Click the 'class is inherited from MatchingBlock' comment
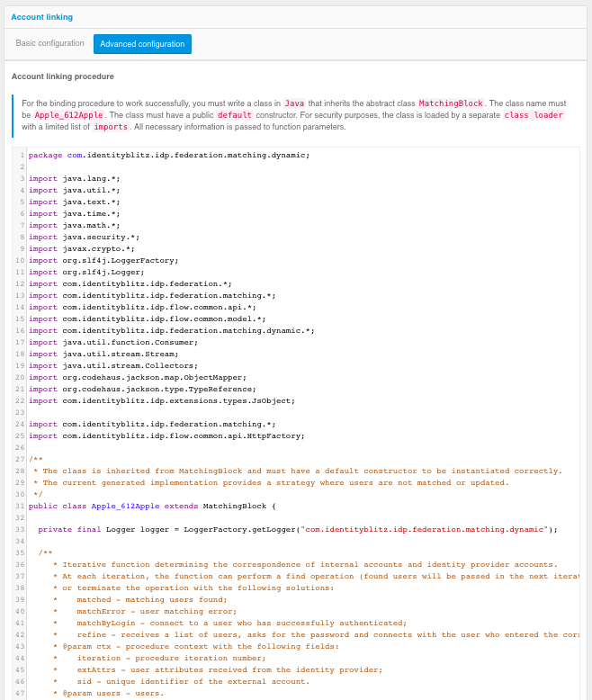Screen dimensions: 592x700 click(298, 471)
